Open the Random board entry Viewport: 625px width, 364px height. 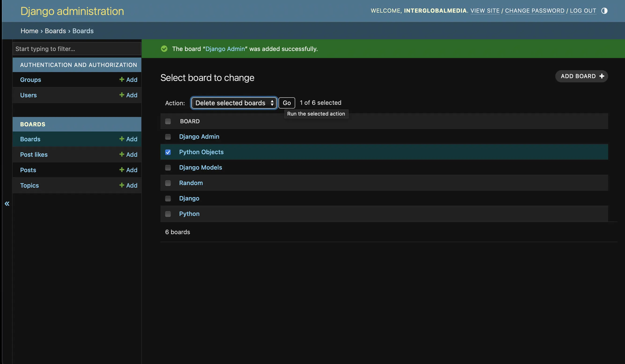pos(191,183)
